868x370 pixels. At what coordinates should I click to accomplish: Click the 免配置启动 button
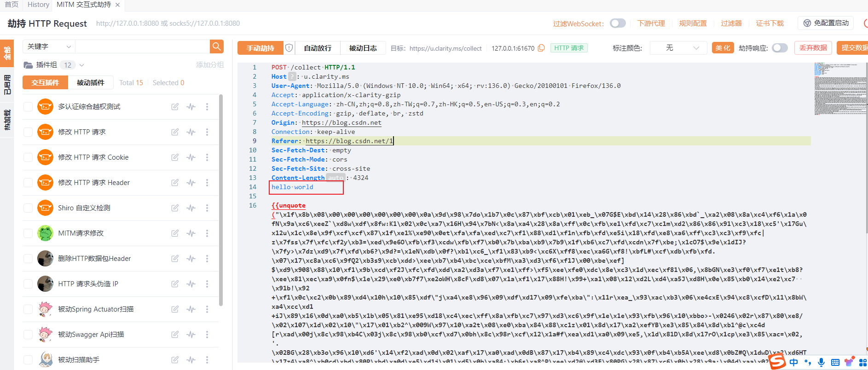(x=826, y=23)
